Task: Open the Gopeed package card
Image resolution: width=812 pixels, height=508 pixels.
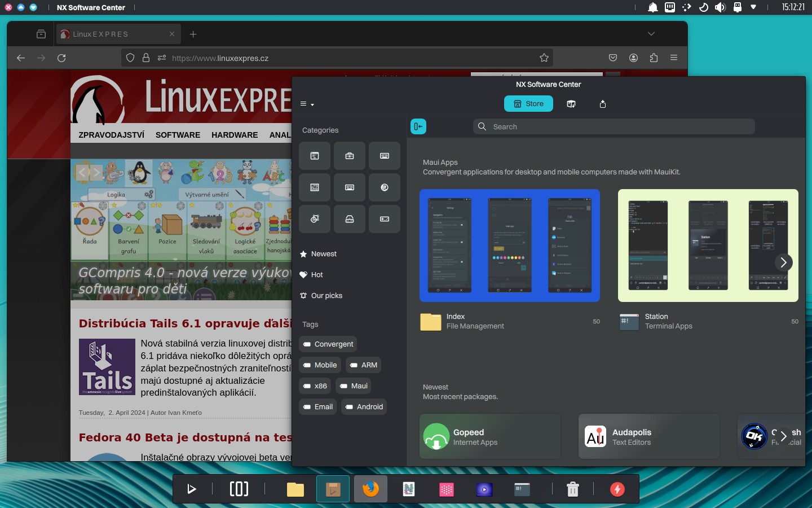Action: pyautogui.click(x=490, y=437)
